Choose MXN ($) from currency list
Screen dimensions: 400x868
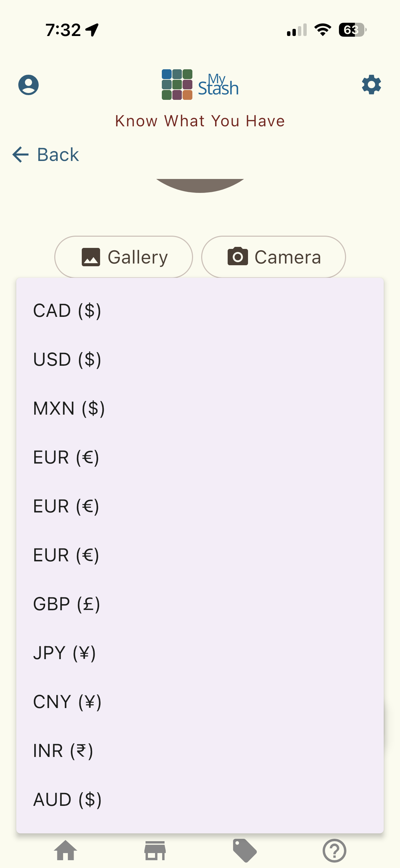[x=69, y=409]
